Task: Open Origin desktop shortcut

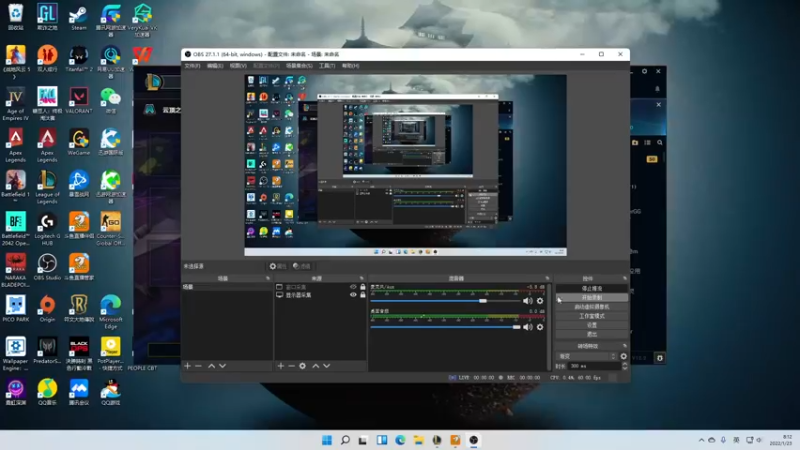Action: [x=47, y=309]
